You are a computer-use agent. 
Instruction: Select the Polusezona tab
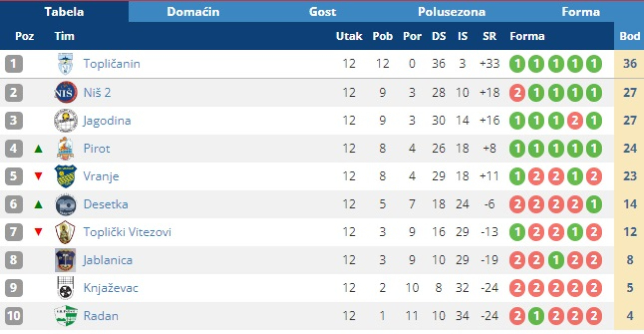point(451,12)
